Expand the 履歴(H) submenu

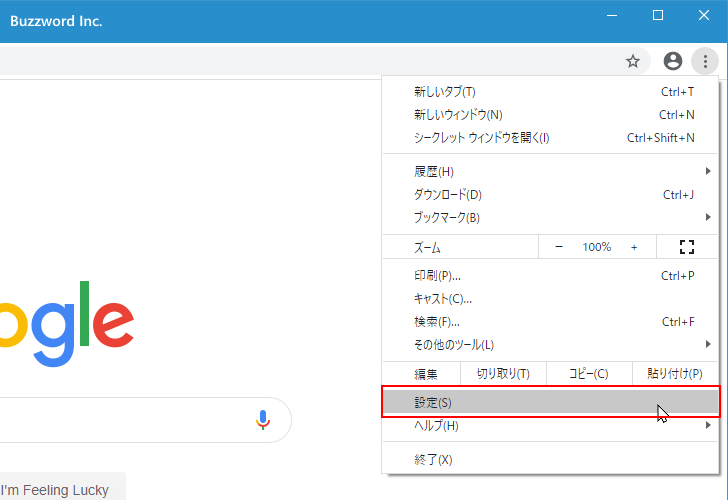[550, 172]
